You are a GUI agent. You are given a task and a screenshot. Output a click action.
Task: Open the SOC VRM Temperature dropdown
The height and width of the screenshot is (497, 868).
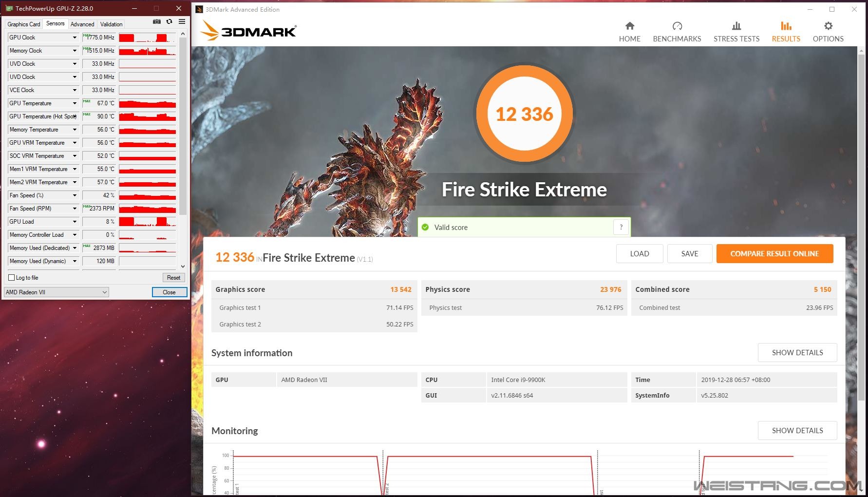(75, 156)
